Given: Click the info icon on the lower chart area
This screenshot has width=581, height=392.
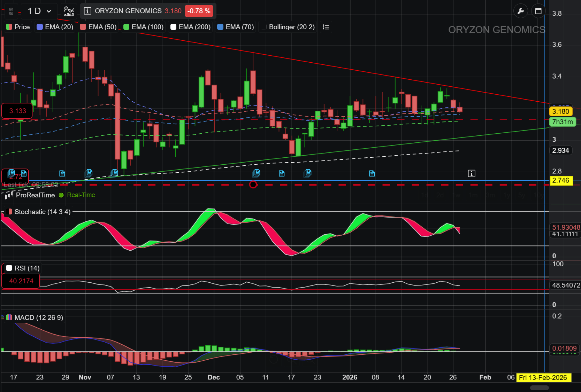Looking at the screenshot, I should click(x=471, y=173).
